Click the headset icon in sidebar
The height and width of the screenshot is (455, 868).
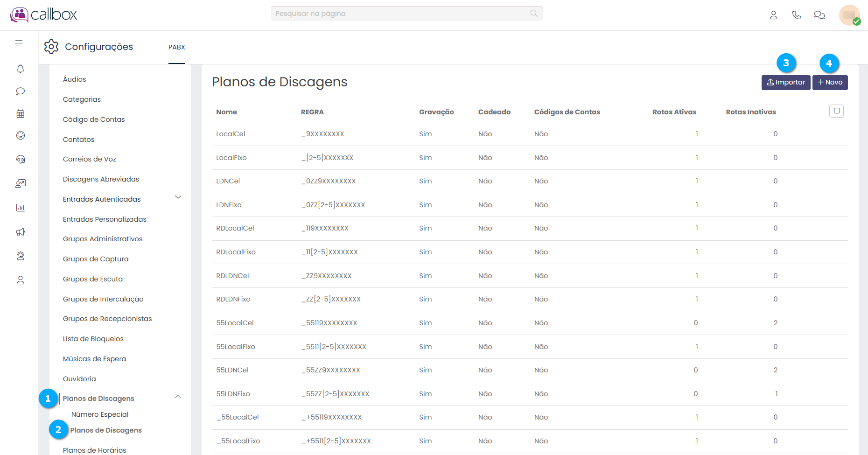[20, 160]
